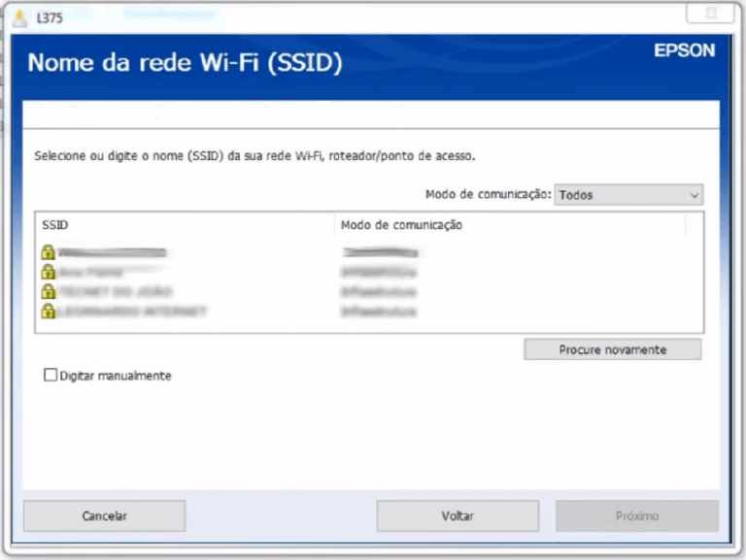Choose the third network's SSID name
Screen dimensions: 746x560
115,292
